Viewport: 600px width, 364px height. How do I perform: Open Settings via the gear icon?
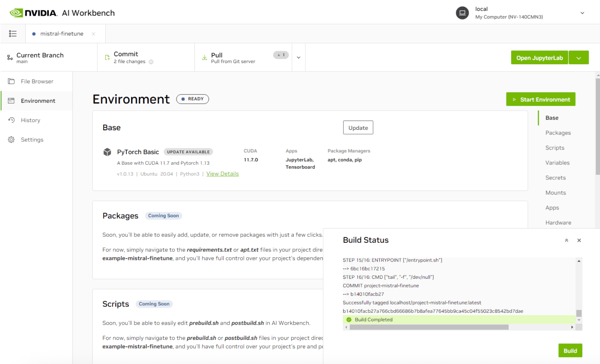click(11, 139)
